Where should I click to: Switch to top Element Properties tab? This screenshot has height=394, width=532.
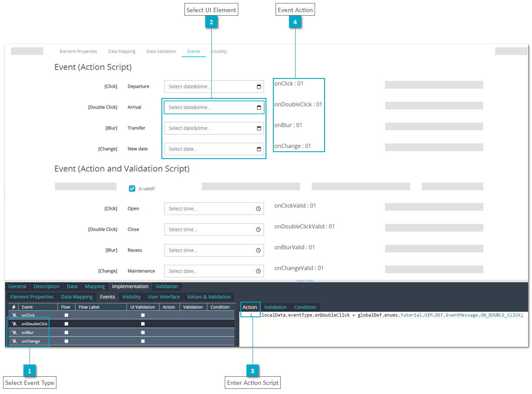(x=79, y=51)
